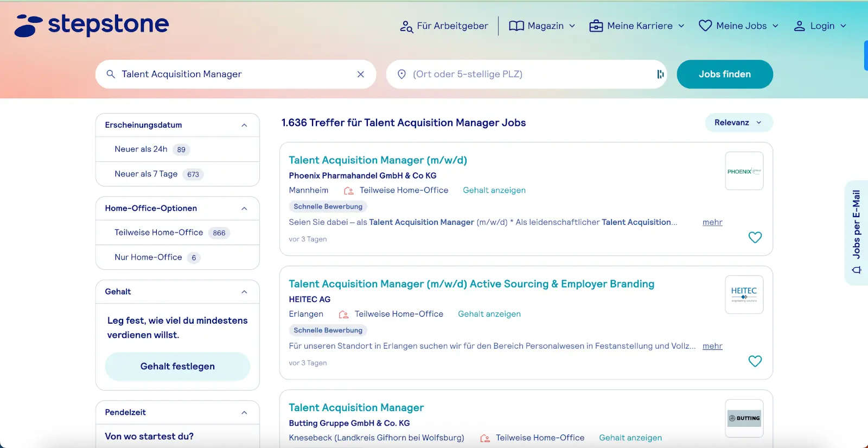Open the Meine Jobs menu
The height and width of the screenshot is (448, 868).
click(739, 26)
